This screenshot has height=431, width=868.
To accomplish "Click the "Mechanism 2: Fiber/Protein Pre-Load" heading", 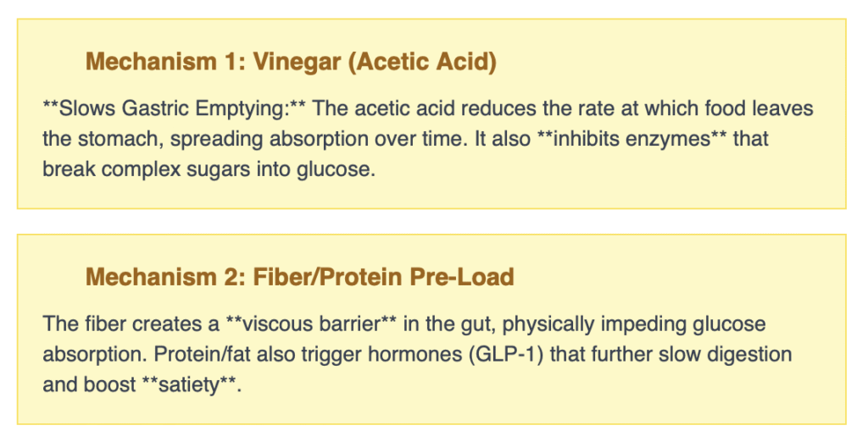I will pos(299,277).
